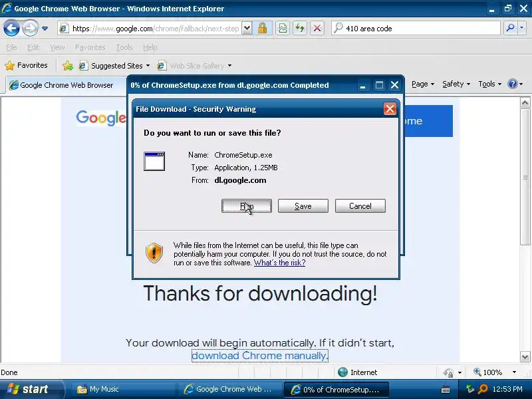
Task: Select the Google Chrome Web Browser tab
Action: pos(65,85)
